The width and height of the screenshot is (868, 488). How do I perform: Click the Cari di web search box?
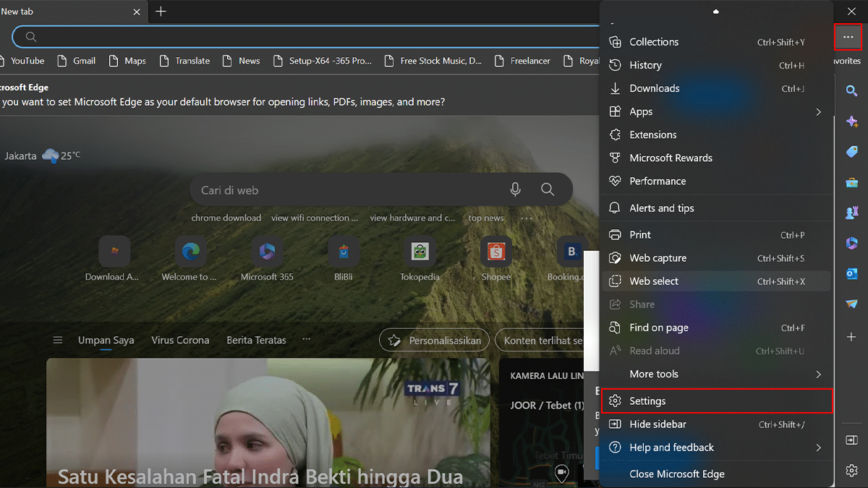point(347,190)
